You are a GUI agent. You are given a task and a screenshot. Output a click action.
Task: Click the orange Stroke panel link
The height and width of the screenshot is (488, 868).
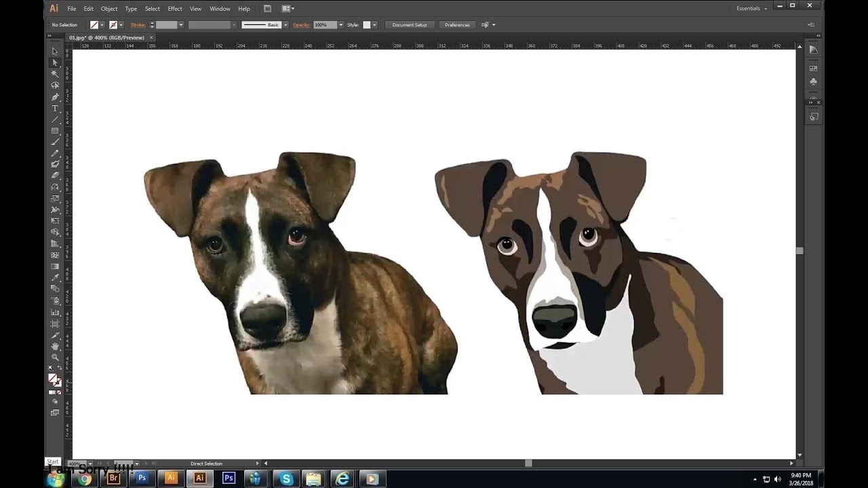click(138, 25)
